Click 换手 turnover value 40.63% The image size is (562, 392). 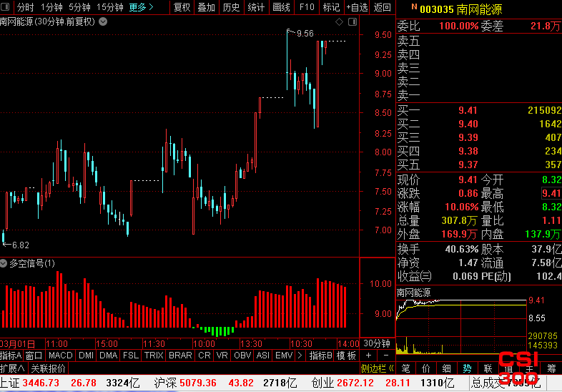click(462, 249)
